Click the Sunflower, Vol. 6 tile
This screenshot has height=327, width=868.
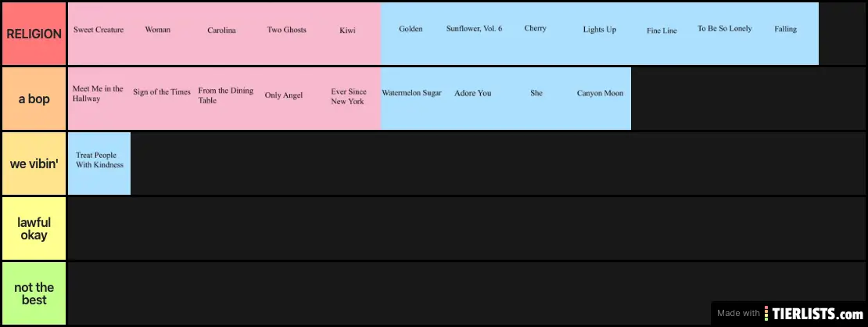click(475, 33)
